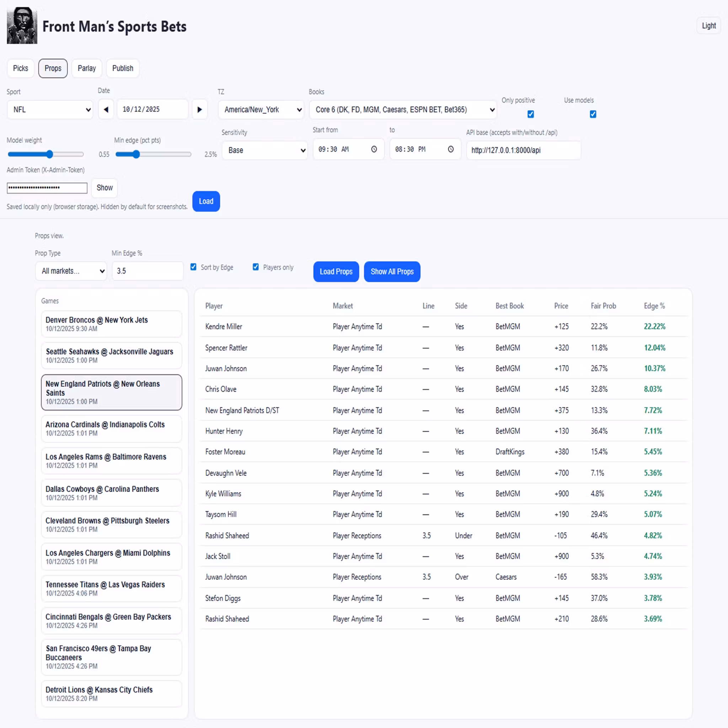
Task: Click the Front Man logo image
Action: click(x=22, y=26)
